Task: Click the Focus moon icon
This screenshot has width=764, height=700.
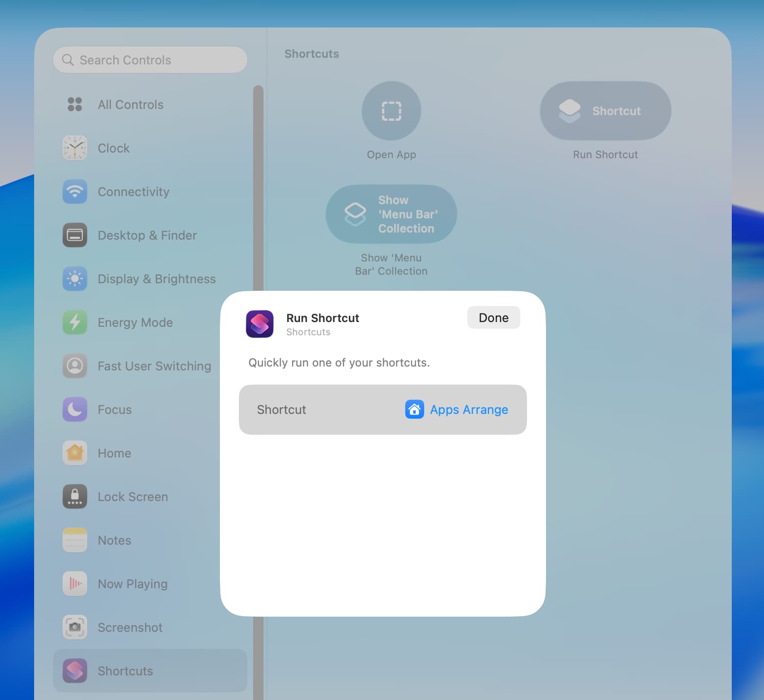Action: [x=75, y=409]
